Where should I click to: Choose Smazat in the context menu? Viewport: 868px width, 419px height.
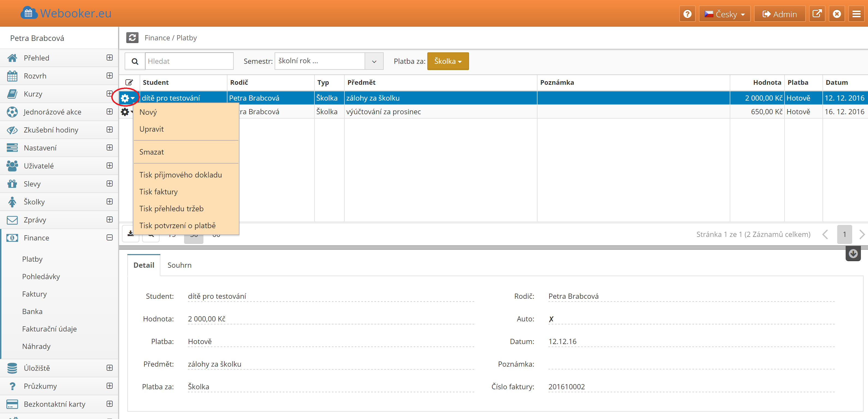tap(152, 152)
